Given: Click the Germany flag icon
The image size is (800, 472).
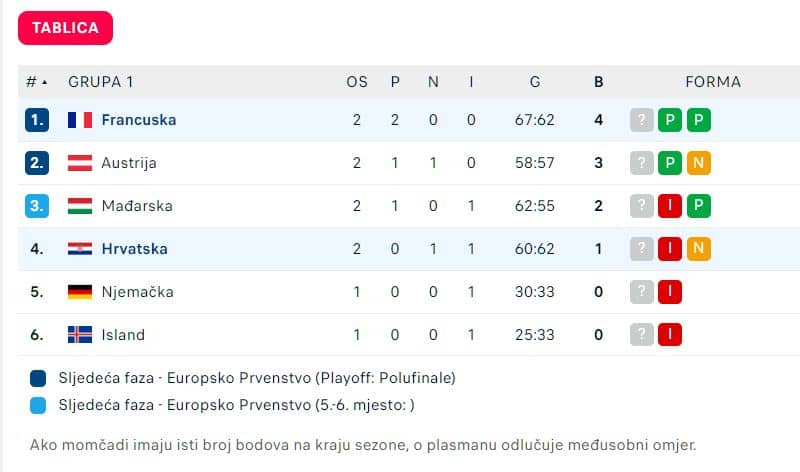Looking at the screenshot, I should [x=80, y=292].
